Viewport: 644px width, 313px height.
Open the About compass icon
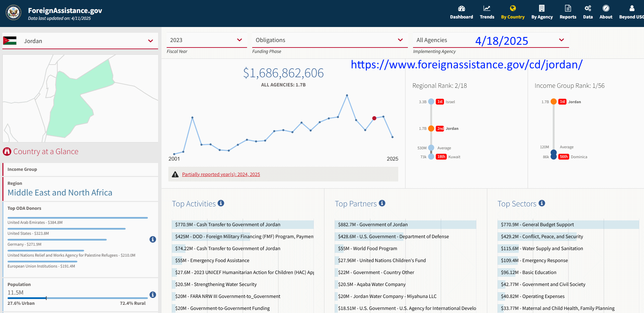click(x=606, y=8)
